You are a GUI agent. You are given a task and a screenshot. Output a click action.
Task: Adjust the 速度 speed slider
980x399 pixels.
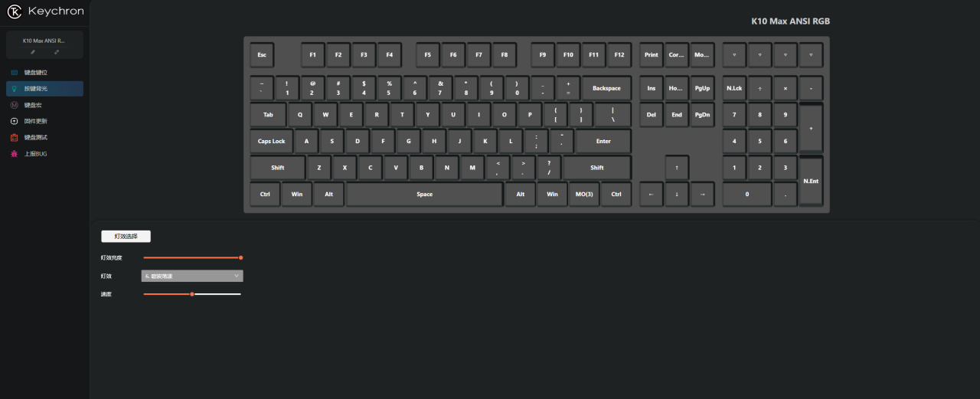[192, 294]
